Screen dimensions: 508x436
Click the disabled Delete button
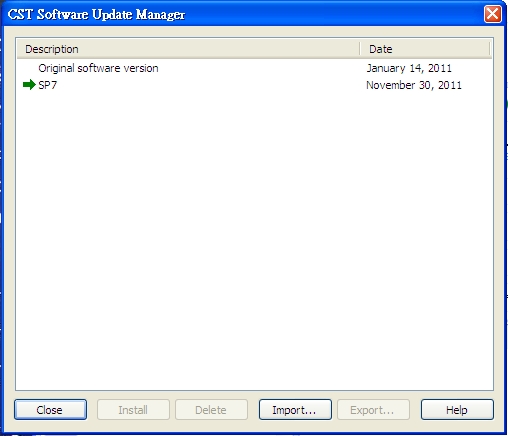pos(211,409)
